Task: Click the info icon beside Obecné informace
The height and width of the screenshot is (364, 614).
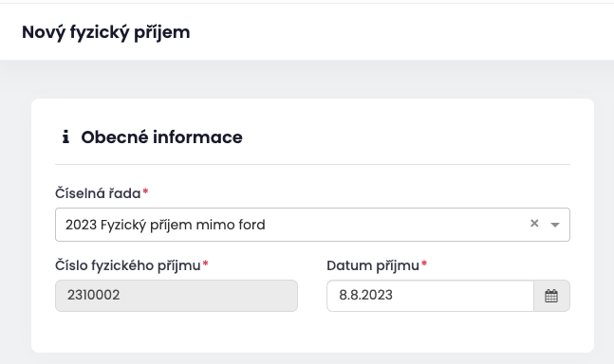Action: [x=65, y=136]
